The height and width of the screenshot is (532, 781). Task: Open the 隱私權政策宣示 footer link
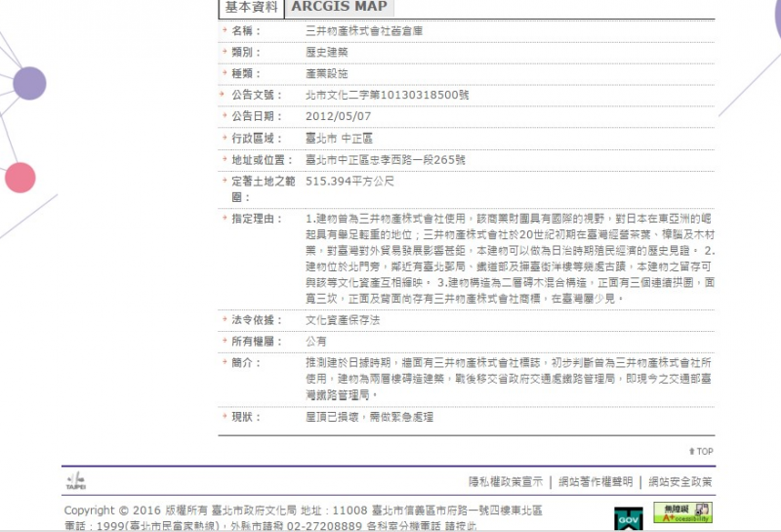[x=505, y=482]
